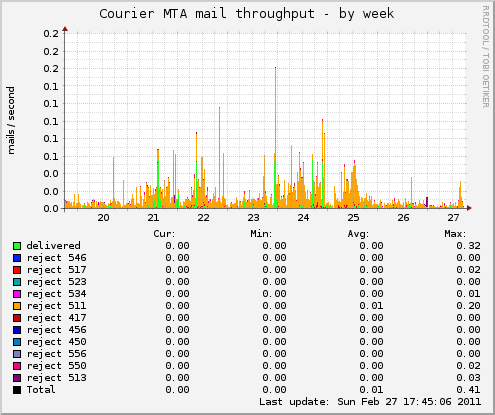Click the x-axis day label 27
Screen dimensions: 495x415
(453, 218)
